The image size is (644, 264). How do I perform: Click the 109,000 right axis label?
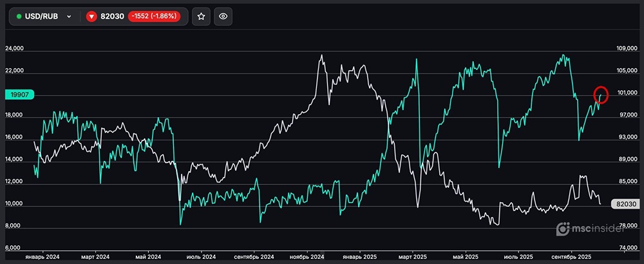(627, 49)
